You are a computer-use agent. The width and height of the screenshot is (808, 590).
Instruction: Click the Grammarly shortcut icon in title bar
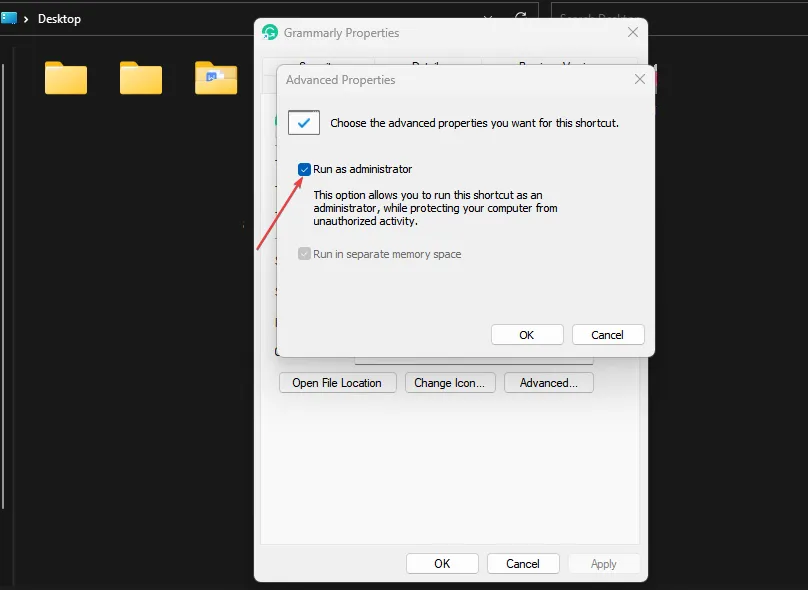pyautogui.click(x=270, y=32)
